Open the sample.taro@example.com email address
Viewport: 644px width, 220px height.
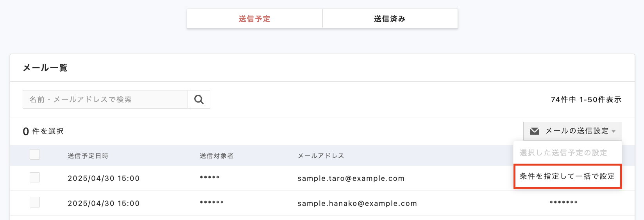click(351, 179)
